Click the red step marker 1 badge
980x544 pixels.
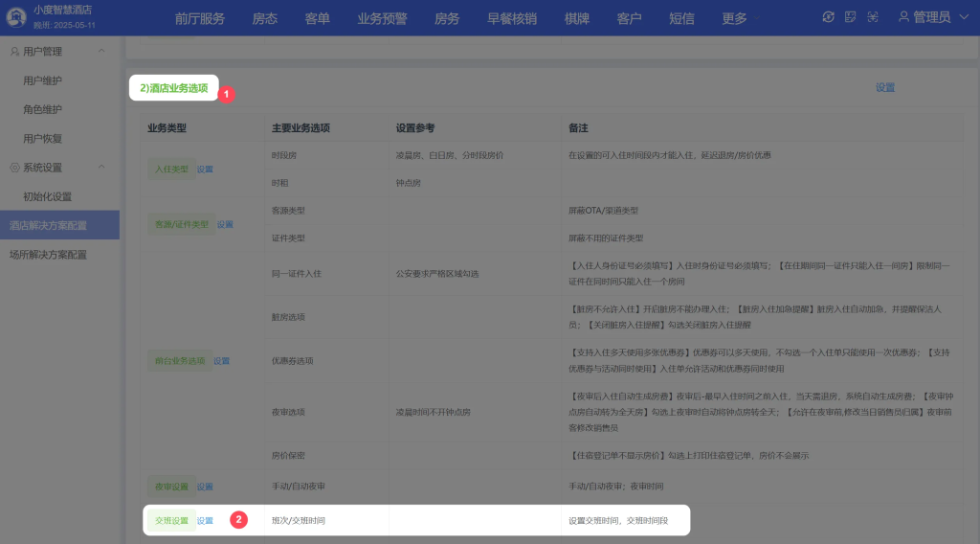tap(227, 95)
